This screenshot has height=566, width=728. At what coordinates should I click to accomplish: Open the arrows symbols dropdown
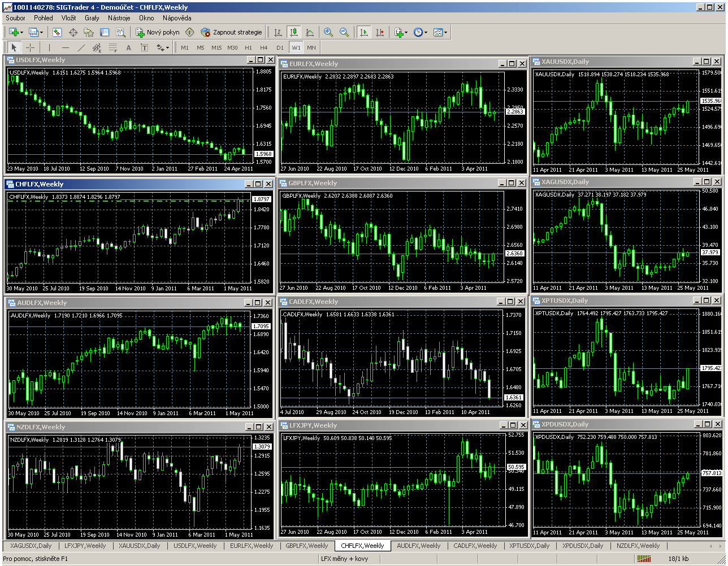click(168, 47)
